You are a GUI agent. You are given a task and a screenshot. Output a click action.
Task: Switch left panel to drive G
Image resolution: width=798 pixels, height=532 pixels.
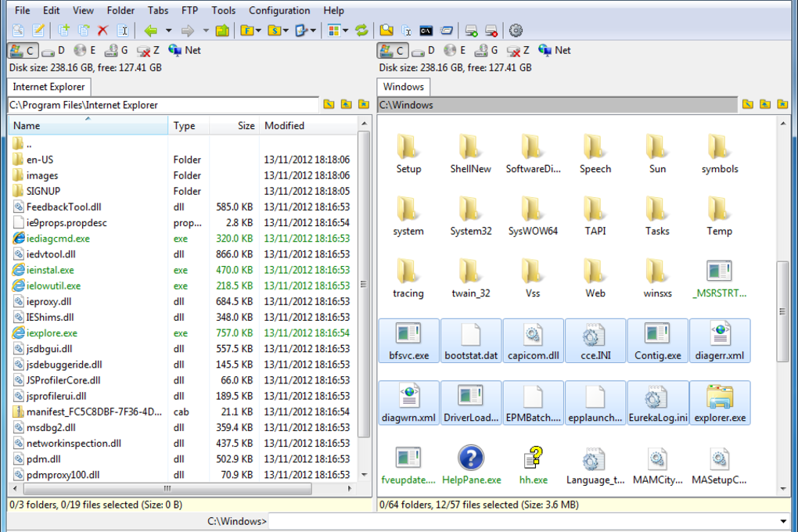pyautogui.click(x=116, y=50)
